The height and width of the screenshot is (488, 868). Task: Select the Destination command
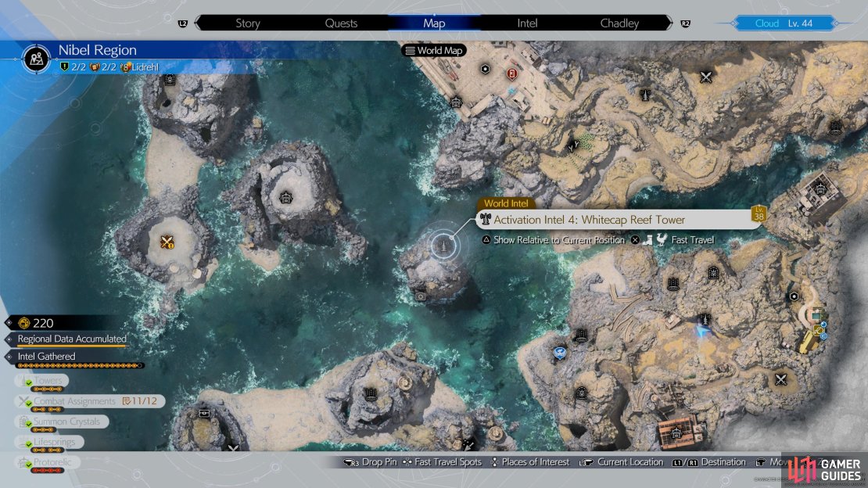(x=709, y=462)
